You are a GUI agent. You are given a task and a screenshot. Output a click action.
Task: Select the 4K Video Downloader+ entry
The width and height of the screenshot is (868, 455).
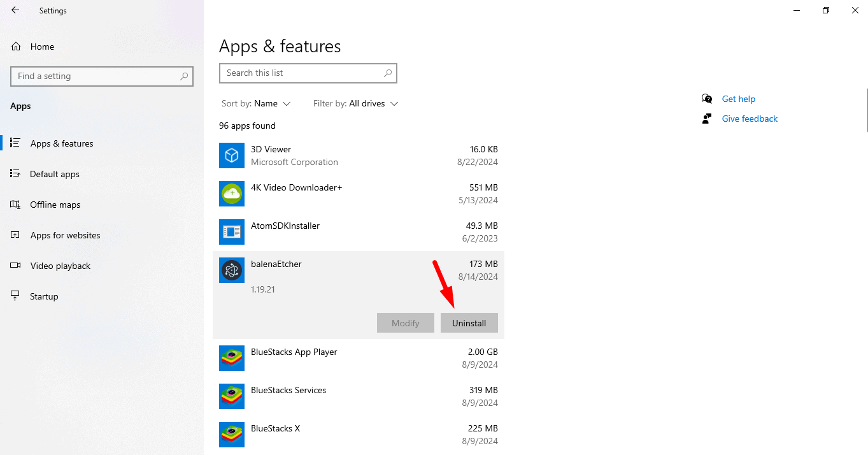point(359,194)
